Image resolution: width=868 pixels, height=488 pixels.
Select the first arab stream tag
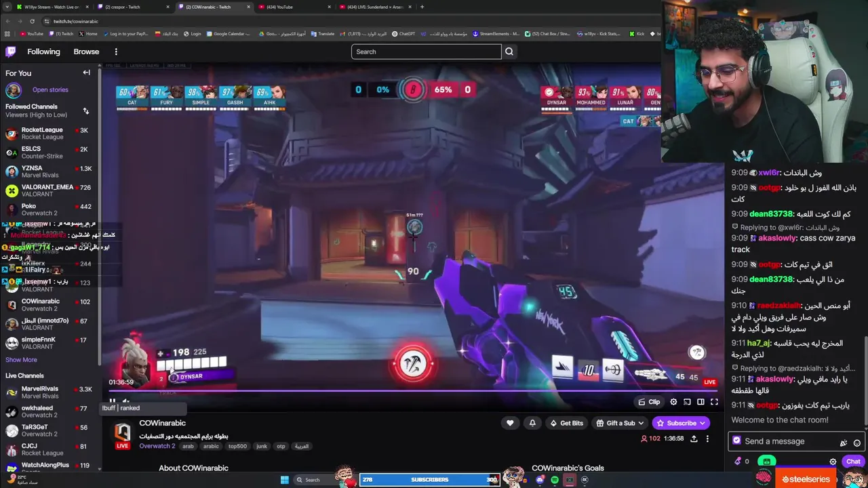click(x=188, y=447)
